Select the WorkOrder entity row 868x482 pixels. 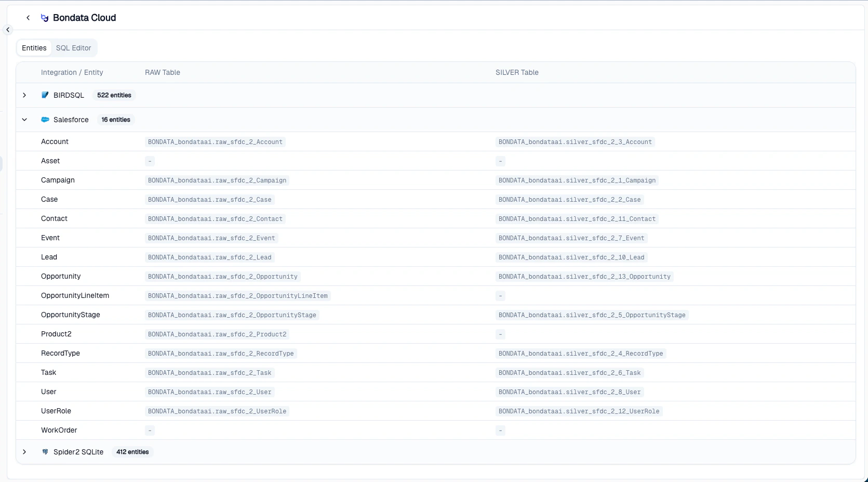[x=436, y=430]
